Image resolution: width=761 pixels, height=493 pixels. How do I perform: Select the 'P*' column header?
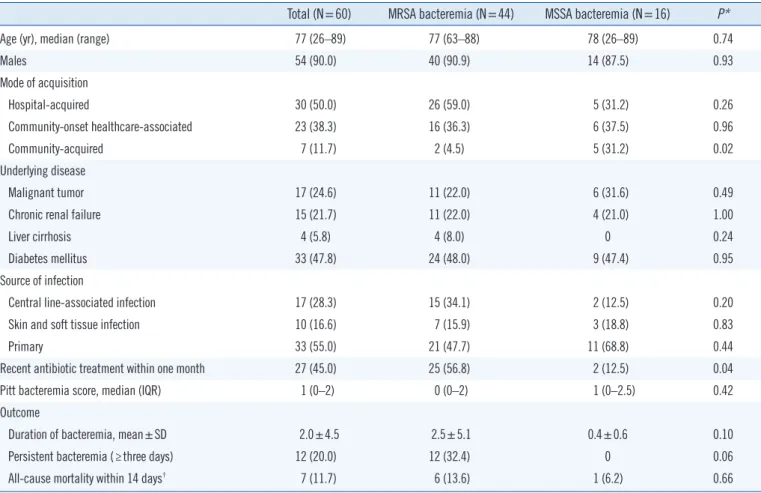tap(724, 14)
